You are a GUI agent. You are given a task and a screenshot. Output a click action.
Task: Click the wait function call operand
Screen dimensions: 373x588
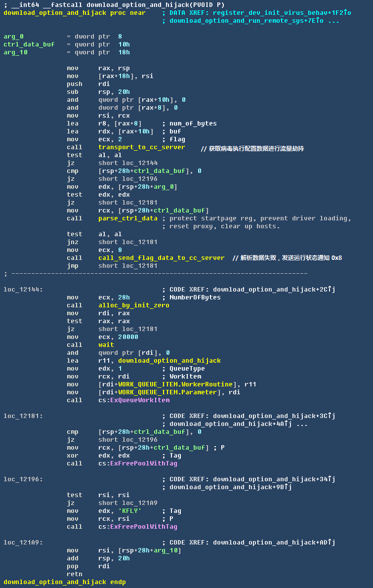pyautogui.click(x=106, y=345)
